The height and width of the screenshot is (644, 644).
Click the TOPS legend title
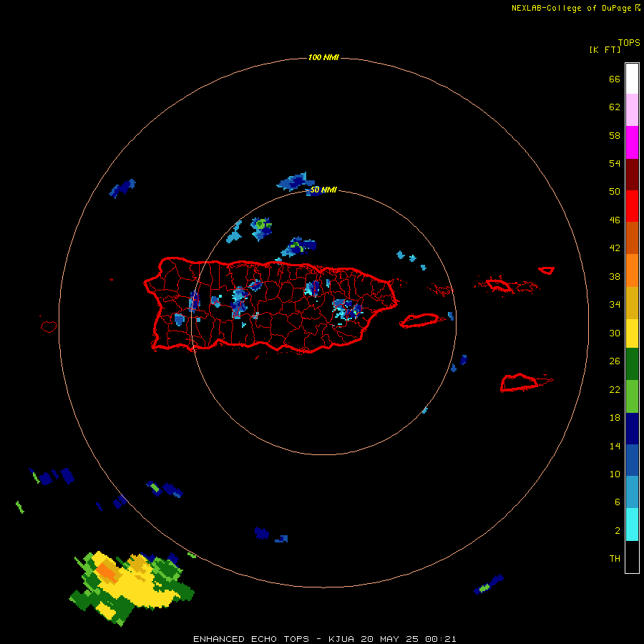pos(629,42)
